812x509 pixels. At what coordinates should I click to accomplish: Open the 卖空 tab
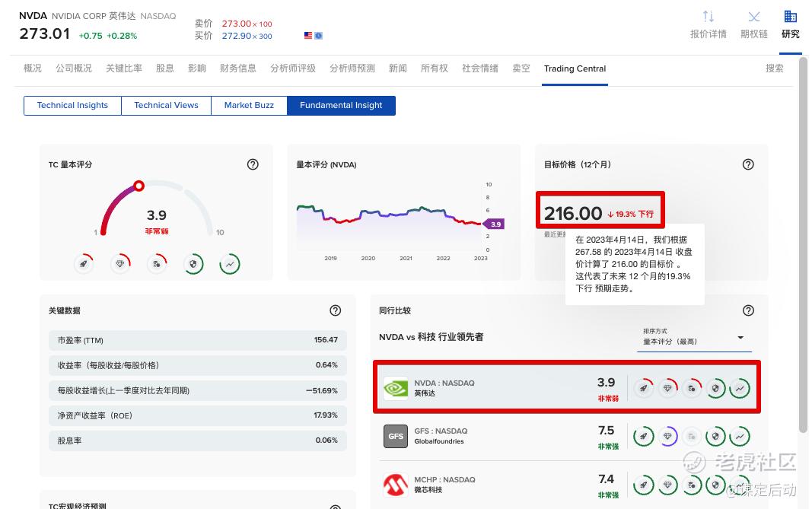click(x=521, y=68)
